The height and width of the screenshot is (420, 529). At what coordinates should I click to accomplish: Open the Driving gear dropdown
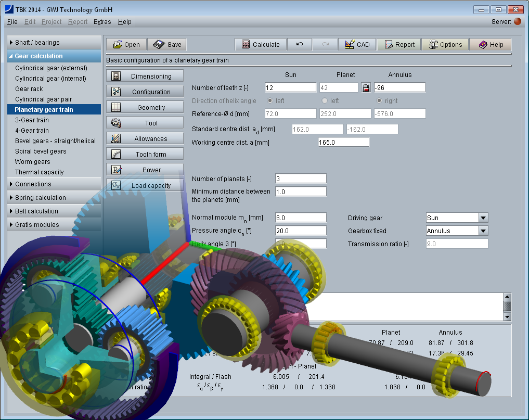483,218
